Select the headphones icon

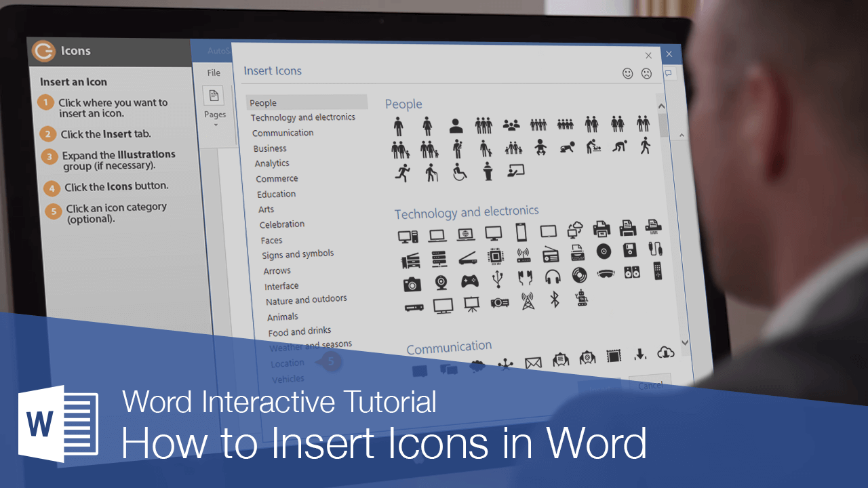(551, 277)
